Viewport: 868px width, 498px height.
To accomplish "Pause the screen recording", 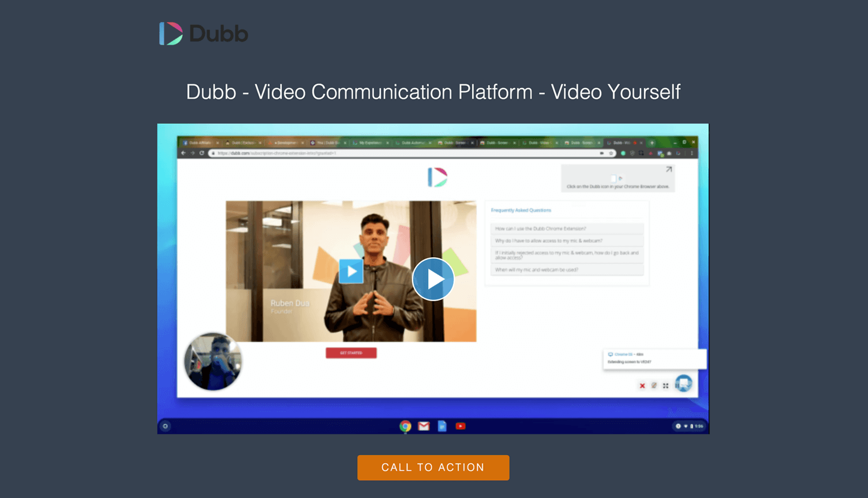I will [678, 385].
